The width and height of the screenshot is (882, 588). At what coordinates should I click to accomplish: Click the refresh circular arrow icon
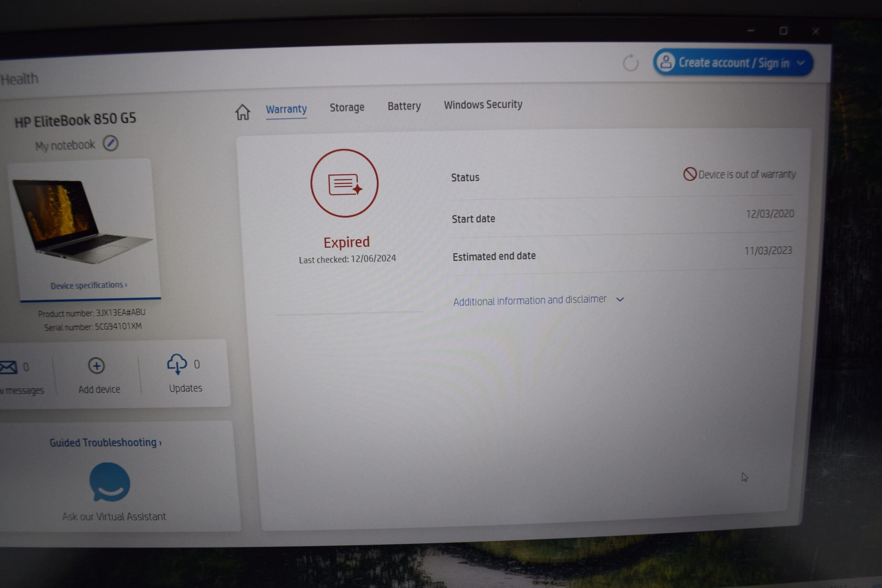tap(631, 63)
